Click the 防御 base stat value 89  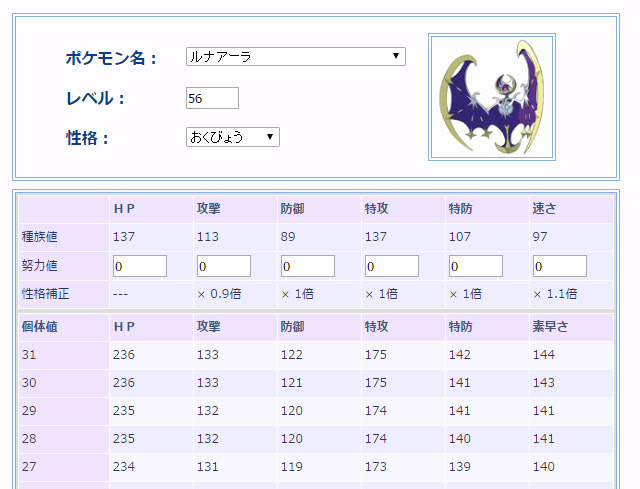click(288, 237)
